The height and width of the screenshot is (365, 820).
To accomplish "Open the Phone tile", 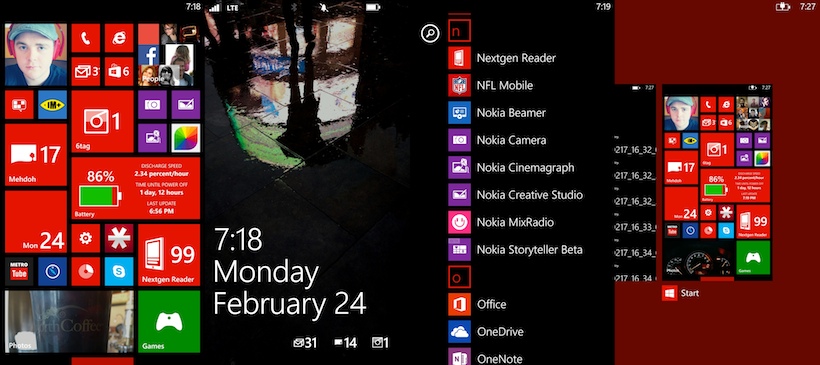I will coord(85,38).
